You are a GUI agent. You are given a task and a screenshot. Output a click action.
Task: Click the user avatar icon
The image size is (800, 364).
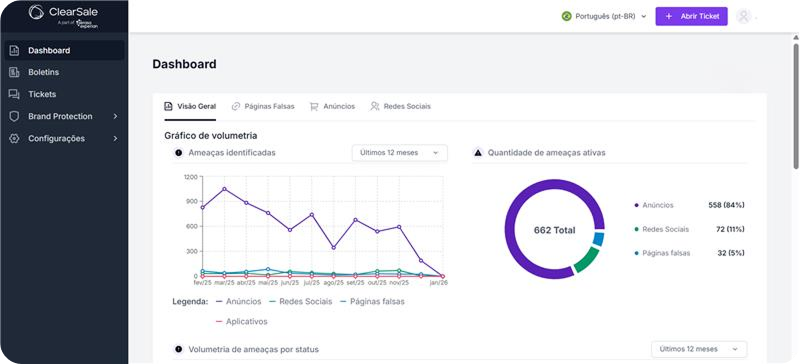pos(743,16)
